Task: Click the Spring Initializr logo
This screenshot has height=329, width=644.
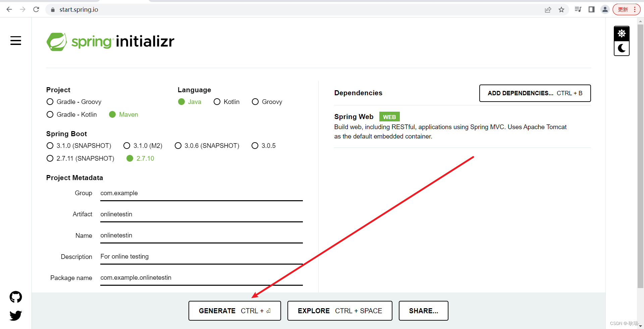Action: point(110,42)
